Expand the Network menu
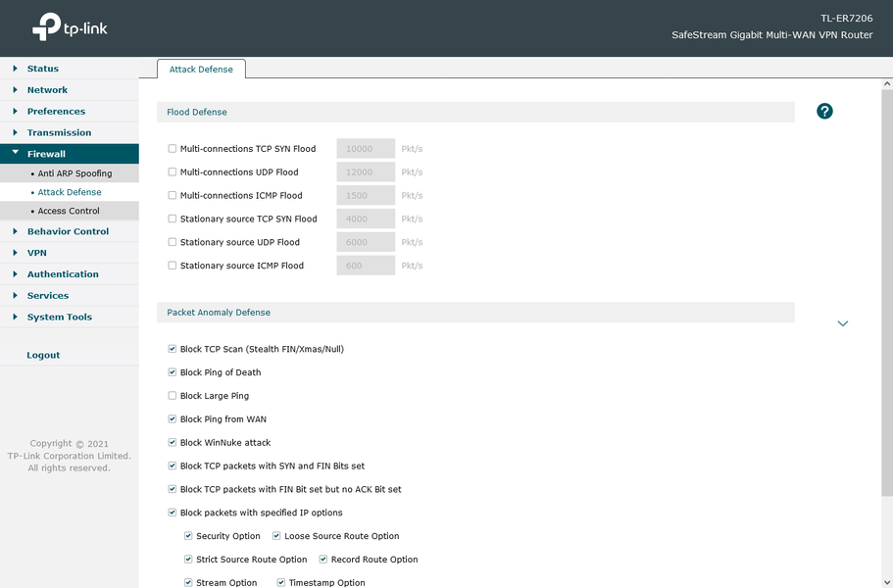This screenshot has width=893, height=588. [69, 90]
